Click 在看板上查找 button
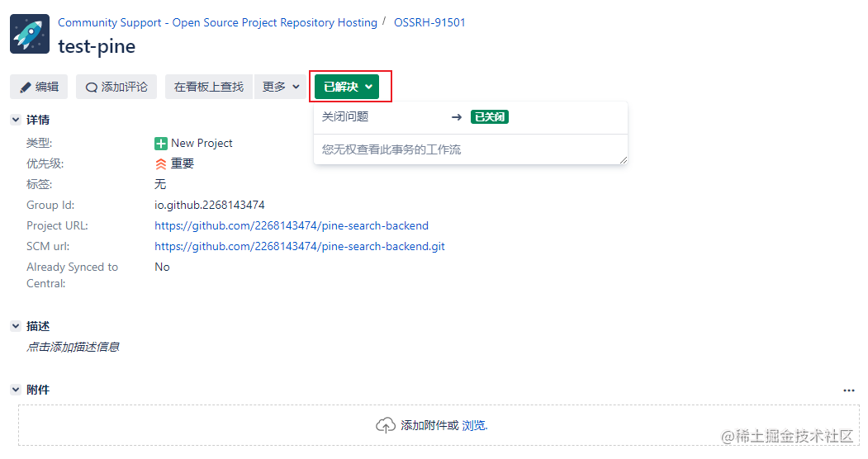The image size is (868, 459). pos(209,87)
